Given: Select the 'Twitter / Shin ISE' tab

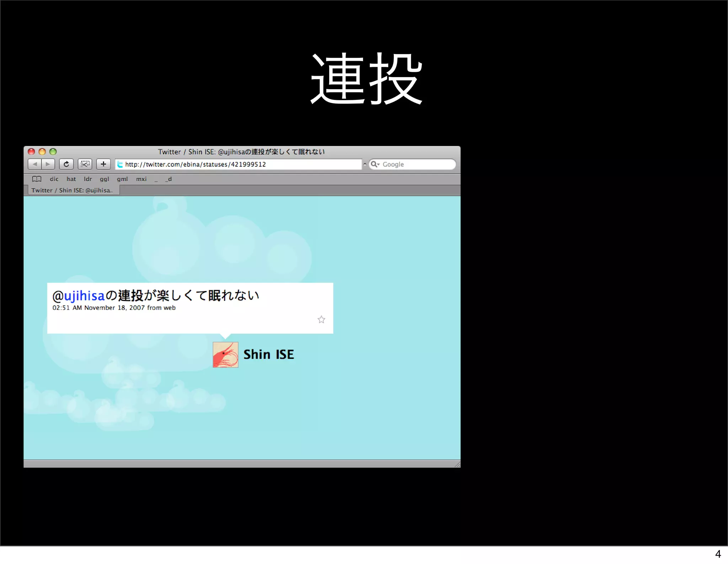Looking at the screenshot, I should pyautogui.click(x=72, y=190).
